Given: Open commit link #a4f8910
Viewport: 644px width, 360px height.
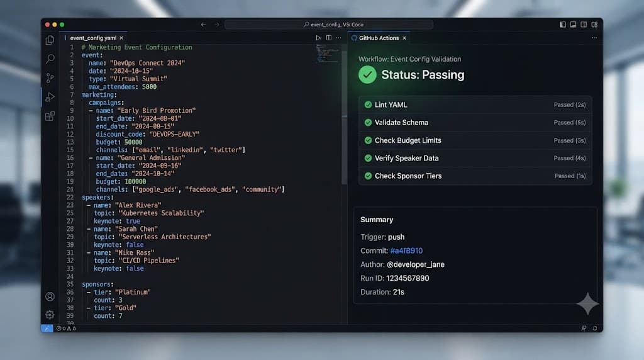Looking at the screenshot, I should [x=406, y=250].
